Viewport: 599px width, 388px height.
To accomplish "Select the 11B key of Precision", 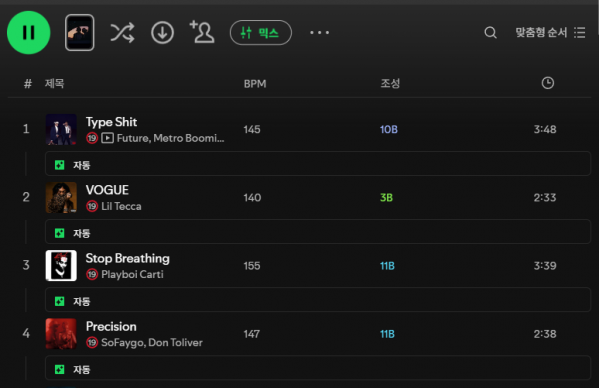I will [387, 334].
